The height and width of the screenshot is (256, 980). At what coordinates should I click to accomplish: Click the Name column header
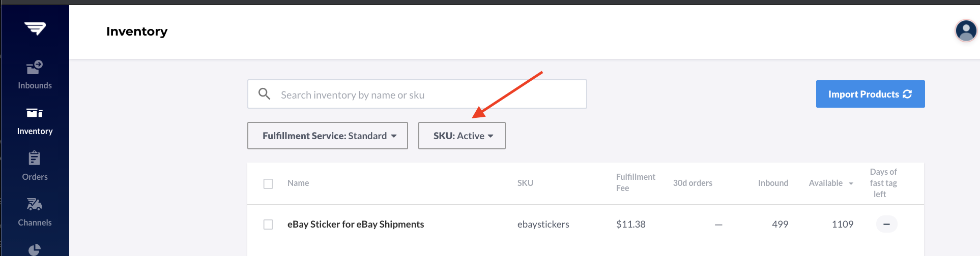tap(298, 183)
